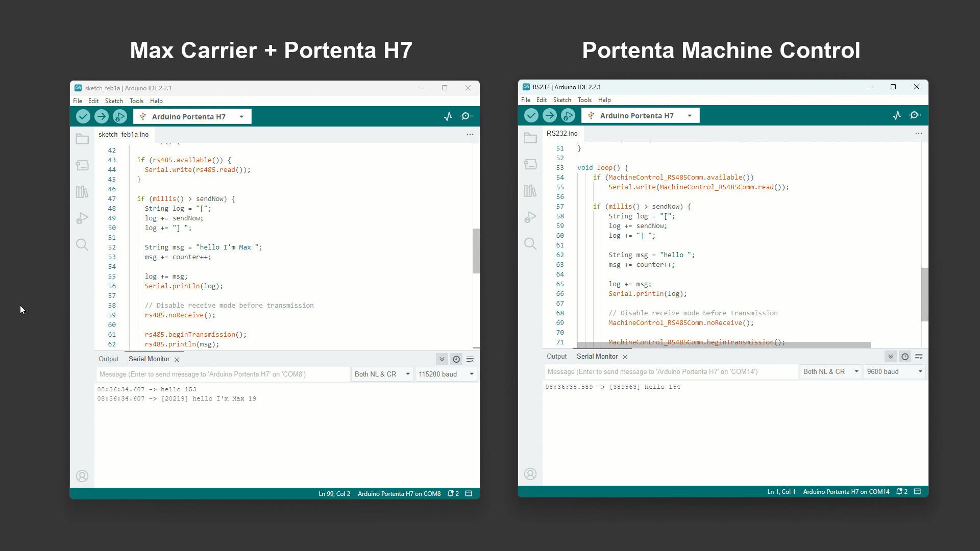Image resolution: width=980 pixels, height=551 pixels.
Task: Open Boards Manager in left sidebar
Action: point(82,165)
